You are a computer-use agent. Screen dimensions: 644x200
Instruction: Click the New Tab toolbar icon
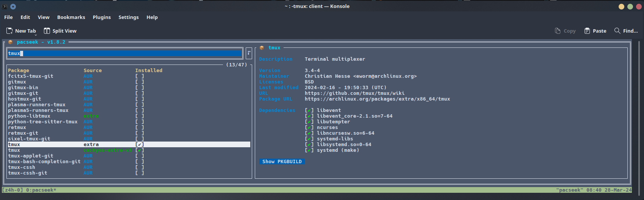(9, 31)
